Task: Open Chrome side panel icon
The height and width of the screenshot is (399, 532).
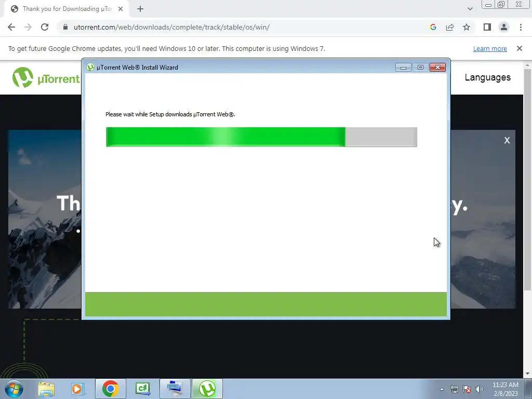Action: (x=487, y=27)
